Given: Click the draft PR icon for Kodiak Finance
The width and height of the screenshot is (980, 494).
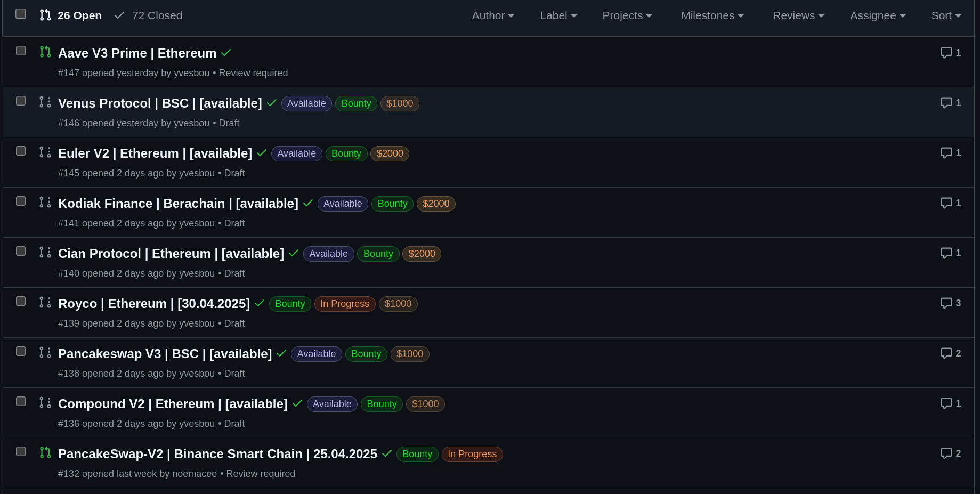Looking at the screenshot, I should pyautogui.click(x=45, y=202).
